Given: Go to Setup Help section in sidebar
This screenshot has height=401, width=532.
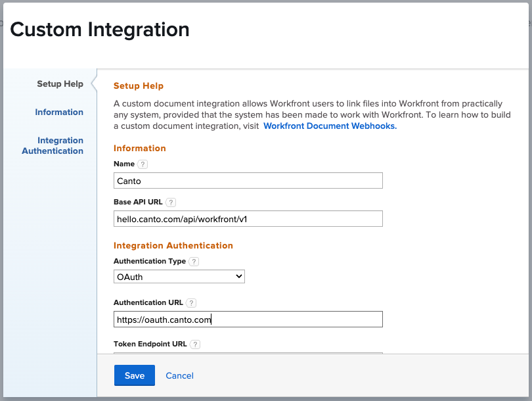Looking at the screenshot, I should tap(60, 84).
